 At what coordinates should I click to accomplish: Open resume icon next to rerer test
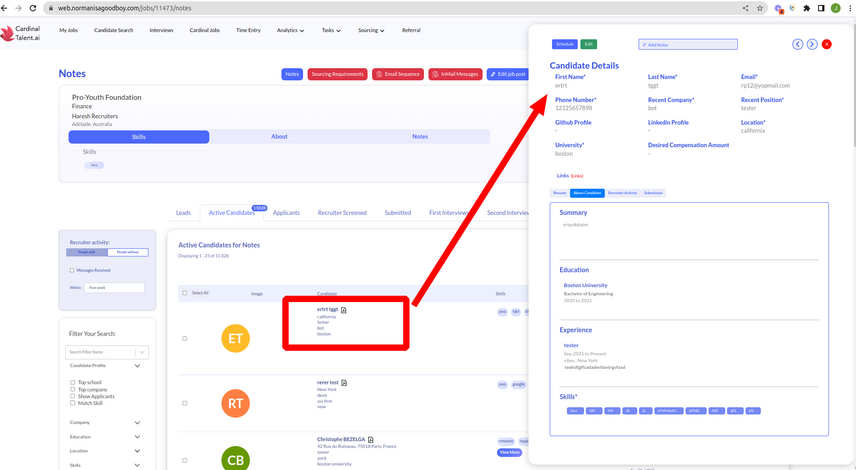tap(345, 382)
